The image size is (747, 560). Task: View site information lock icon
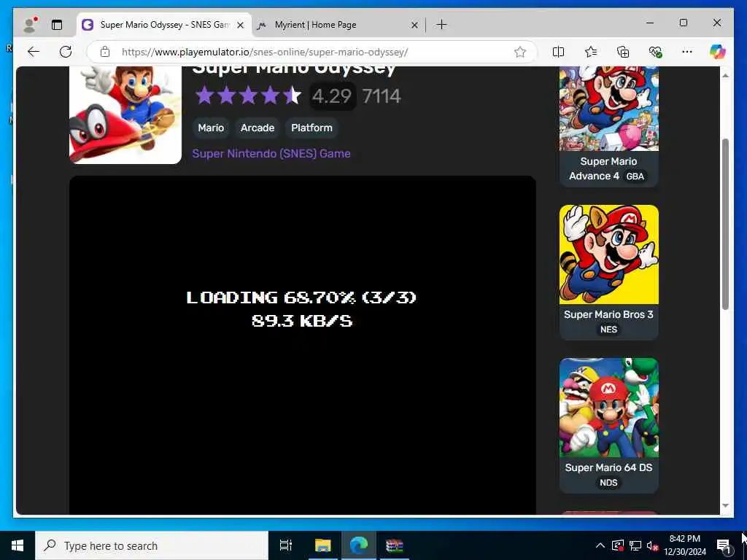[105, 52]
